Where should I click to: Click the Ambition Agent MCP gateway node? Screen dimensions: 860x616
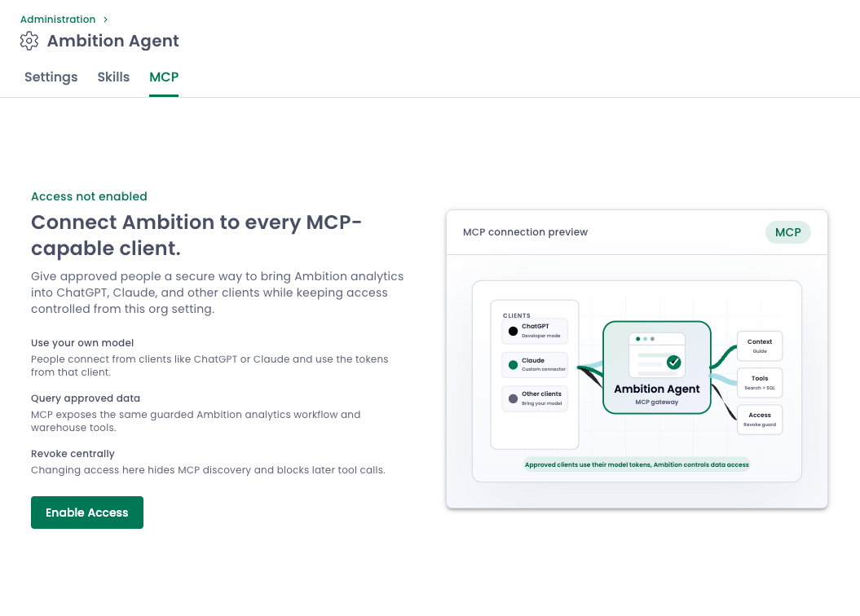pos(657,367)
